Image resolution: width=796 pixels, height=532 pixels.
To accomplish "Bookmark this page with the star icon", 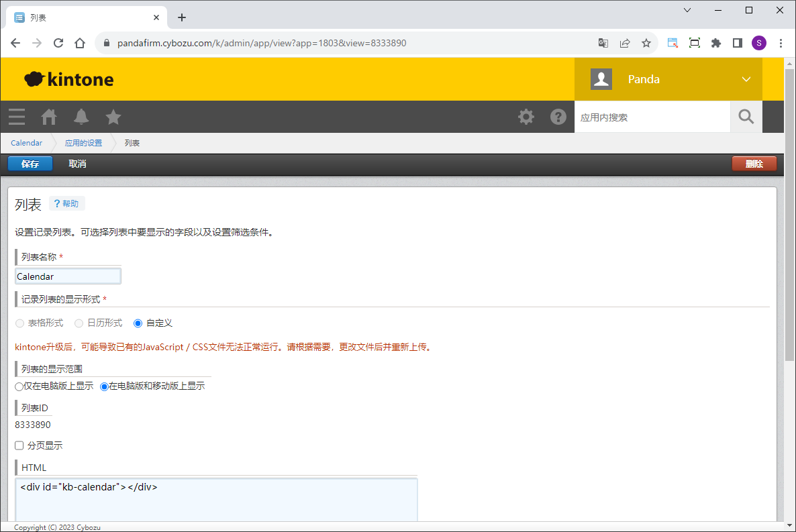I will click(646, 43).
